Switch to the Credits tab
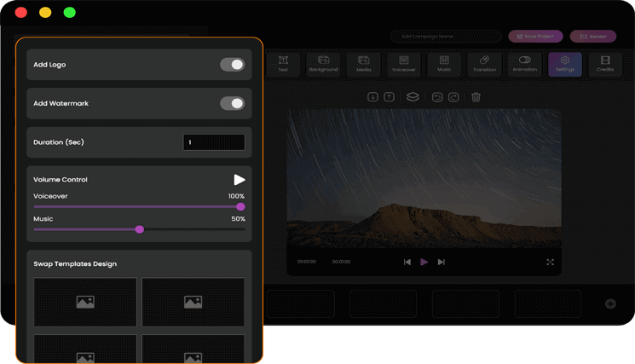The image size is (635, 364). click(605, 64)
